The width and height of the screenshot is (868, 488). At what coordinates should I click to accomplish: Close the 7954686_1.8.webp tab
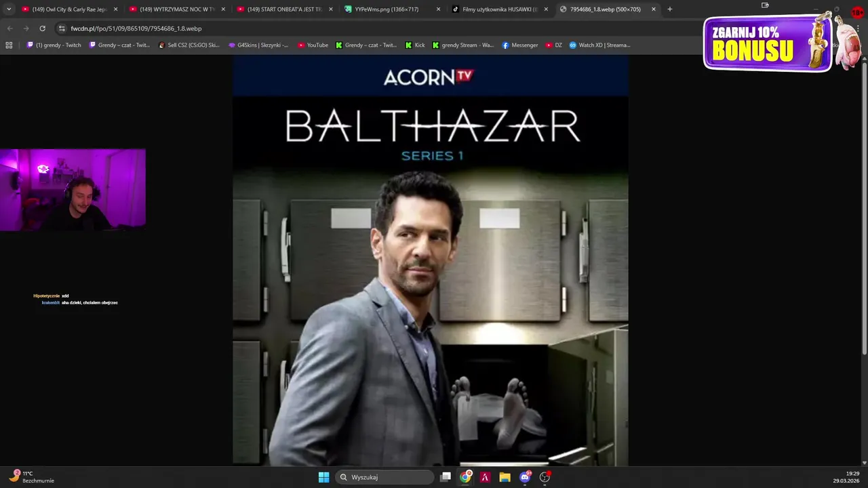tap(654, 9)
